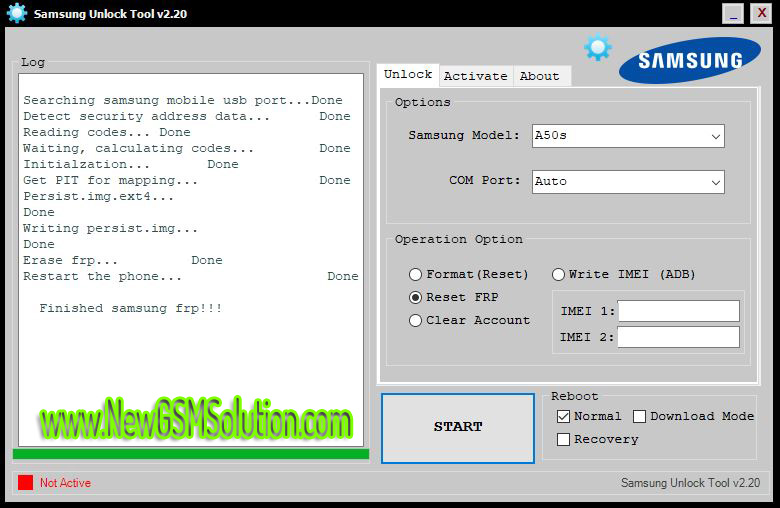The height and width of the screenshot is (508, 780).
Task: Click the window title text
Action: click(x=110, y=14)
